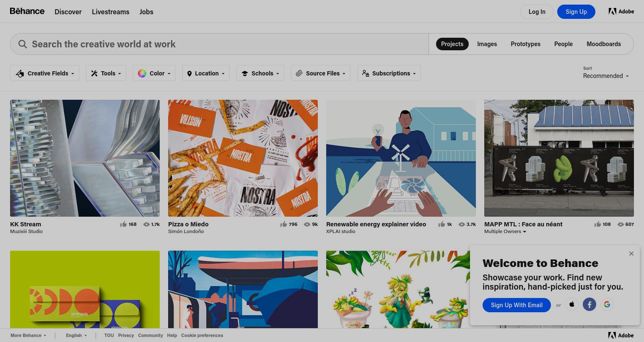Open the TOU footer link
The image size is (644, 342).
point(109,335)
